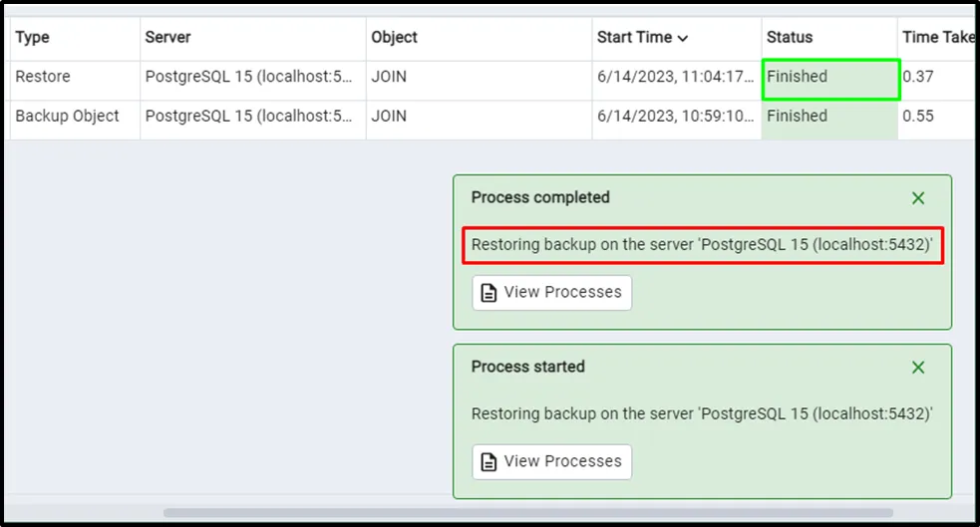The height and width of the screenshot is (527, 980).
Task: Click View Processes in the completed notification
Action: pos(551,293)
